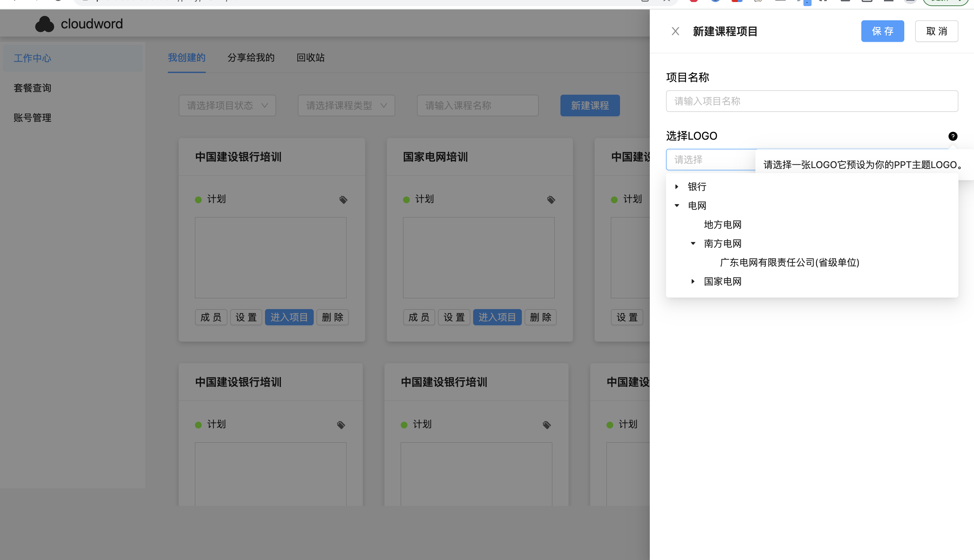Open the 请选择项目状态 dropdown

[227, 106]
